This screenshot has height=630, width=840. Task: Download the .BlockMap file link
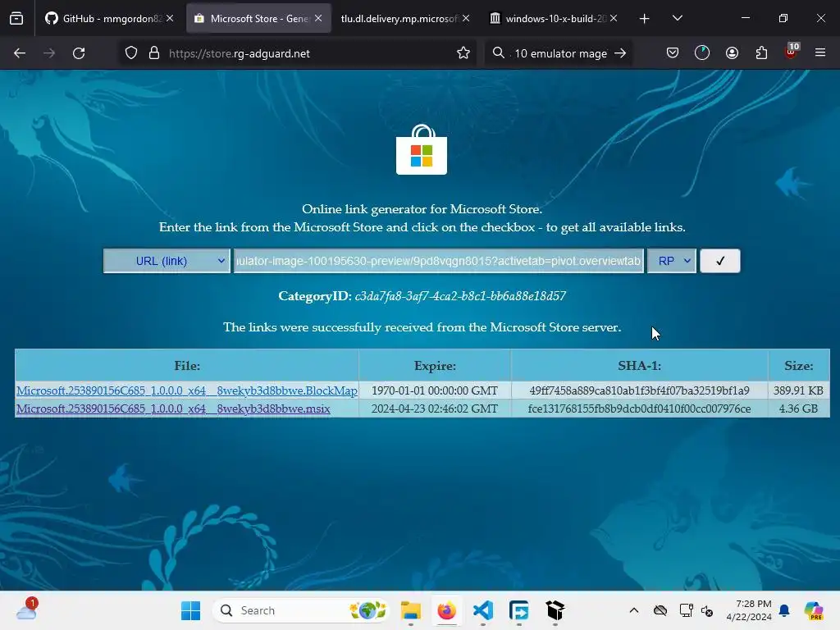[187, 390]
